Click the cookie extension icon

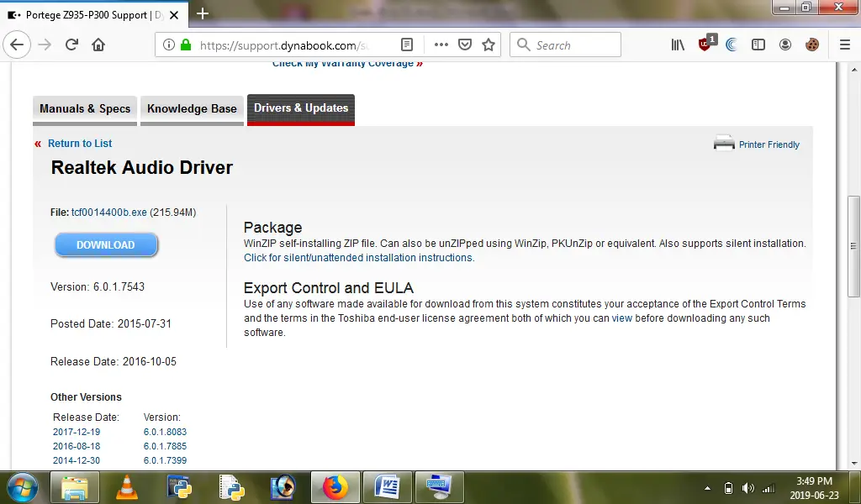(812, 45)
